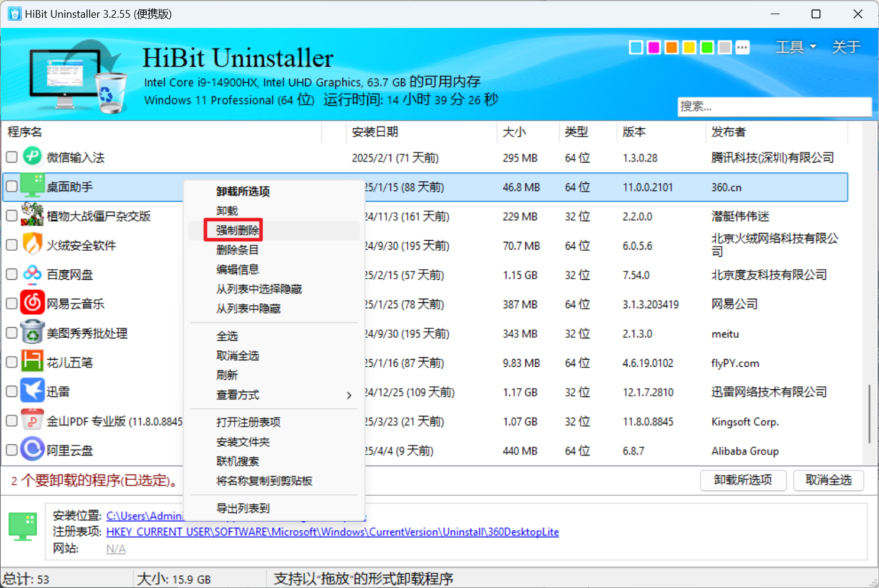Tick the checkbox for 微信输入法
The height and width of the screenshot is (588, 879).
[11, 157]
